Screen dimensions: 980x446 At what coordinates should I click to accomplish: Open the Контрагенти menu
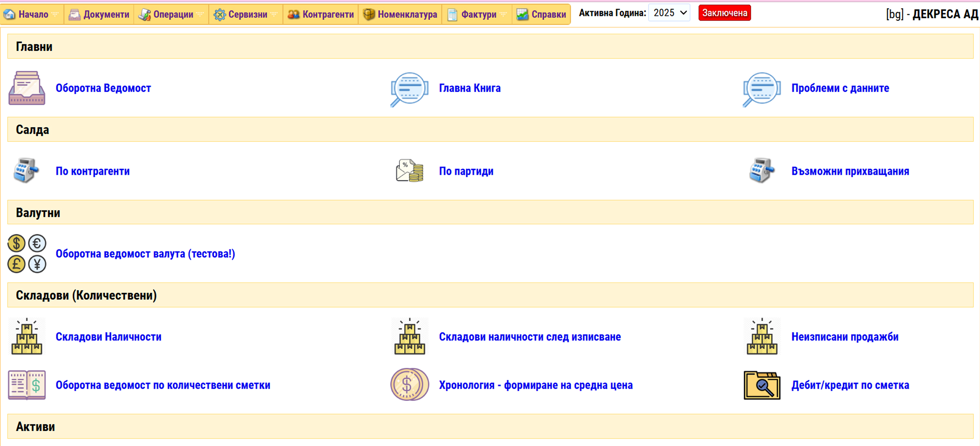click(x=321, y=14)
